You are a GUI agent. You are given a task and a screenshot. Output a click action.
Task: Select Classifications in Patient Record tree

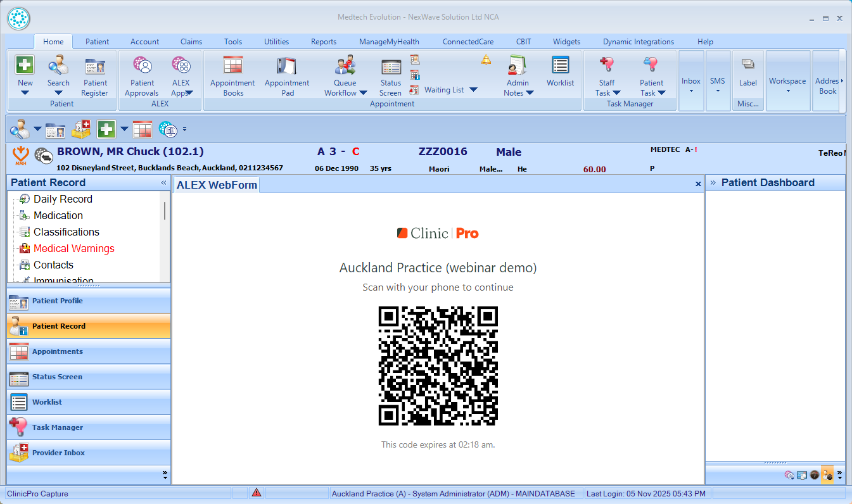click(67, 232)
